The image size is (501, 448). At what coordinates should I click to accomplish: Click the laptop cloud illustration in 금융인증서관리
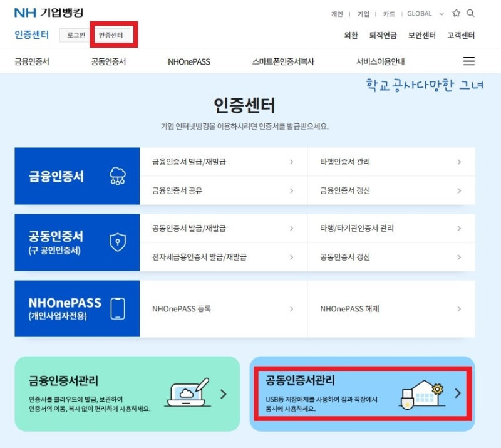(188, 393)
